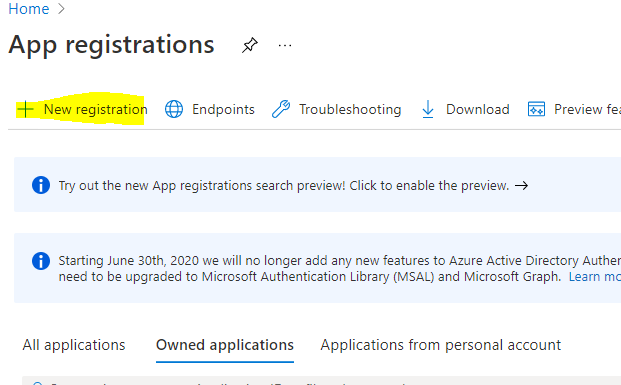Click the breadcrumb chevron after Home
621x385 pixels.
click(x=61, y=9)
